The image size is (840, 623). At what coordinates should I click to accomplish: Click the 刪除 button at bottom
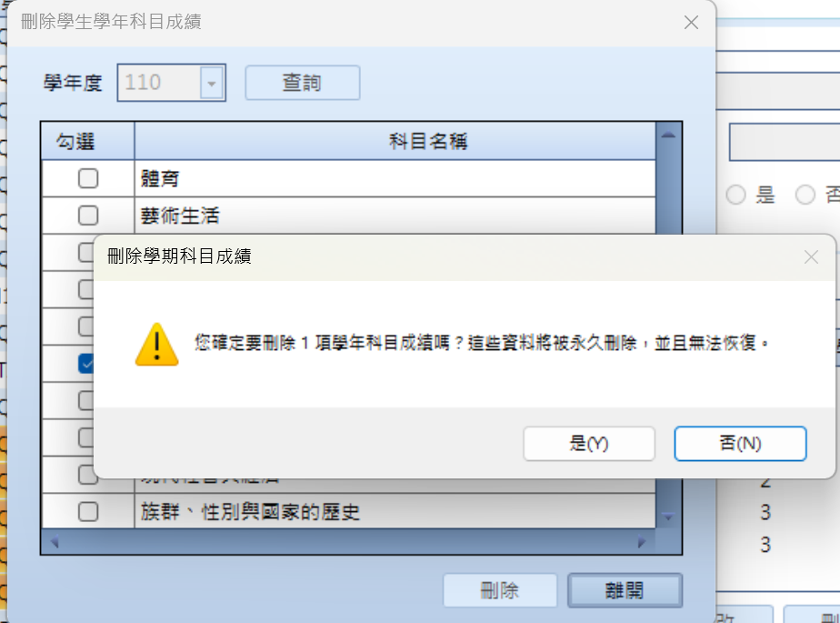[500, 590]
